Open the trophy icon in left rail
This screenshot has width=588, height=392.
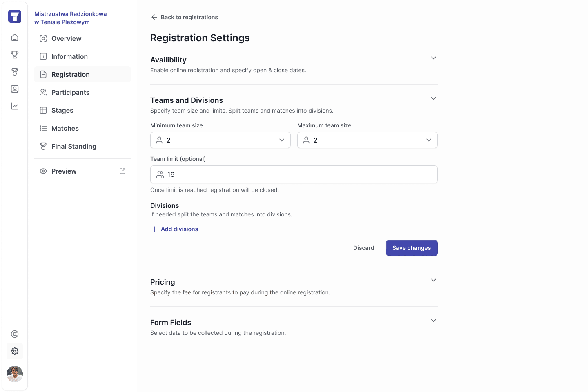point(15,55)
